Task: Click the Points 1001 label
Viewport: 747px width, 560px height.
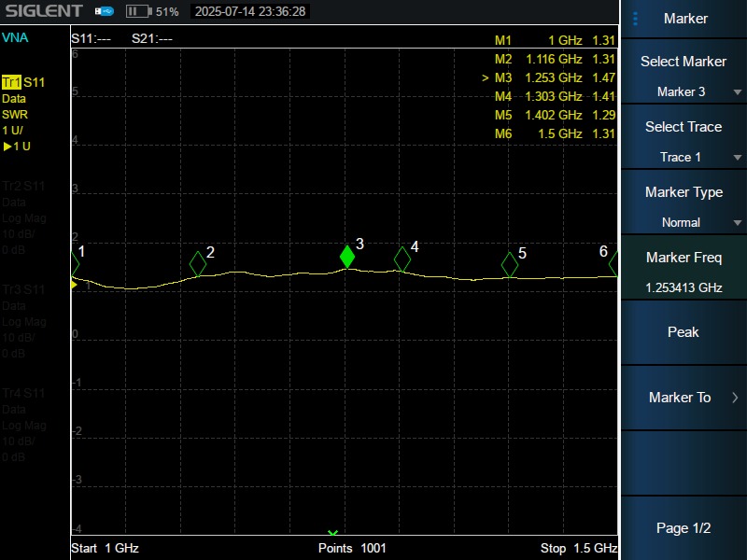Action: tap(352, 548)
